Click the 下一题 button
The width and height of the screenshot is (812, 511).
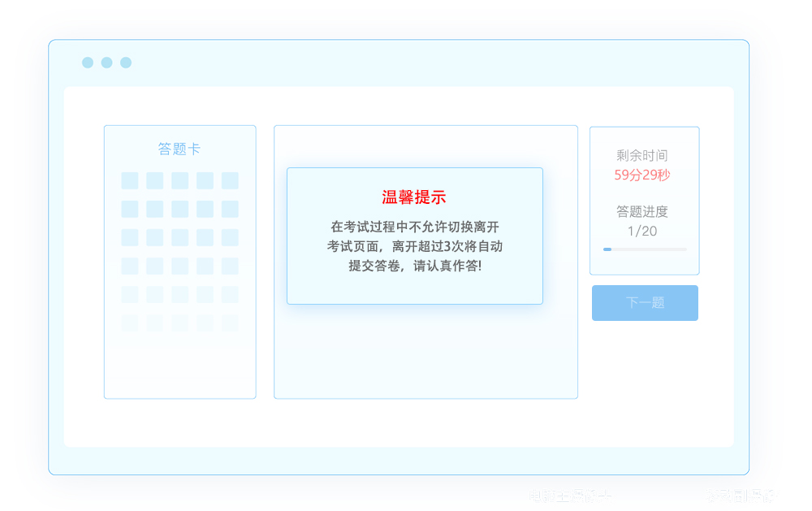coord(645,303)
